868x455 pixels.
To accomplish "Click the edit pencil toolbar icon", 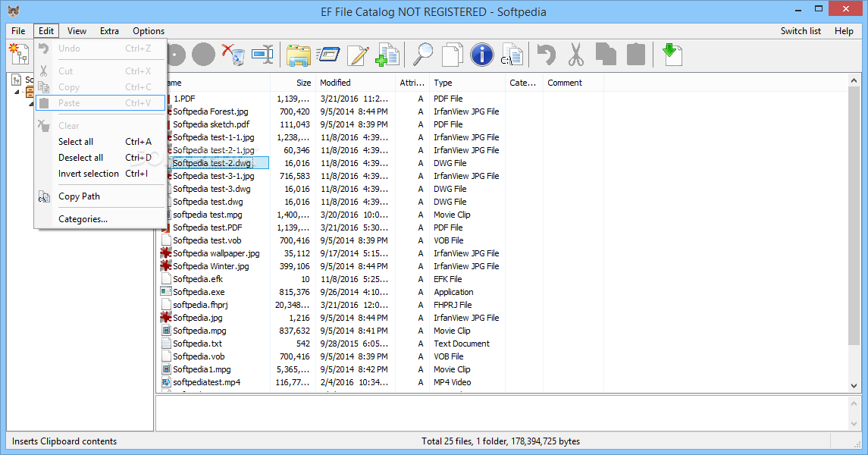I will (x=358, y=55).
